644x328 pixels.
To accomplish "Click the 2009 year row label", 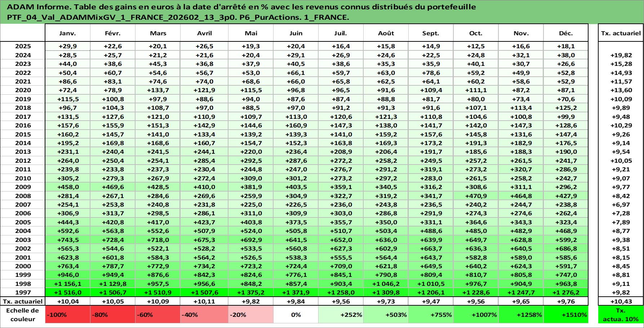I will [x=23, y=187].
